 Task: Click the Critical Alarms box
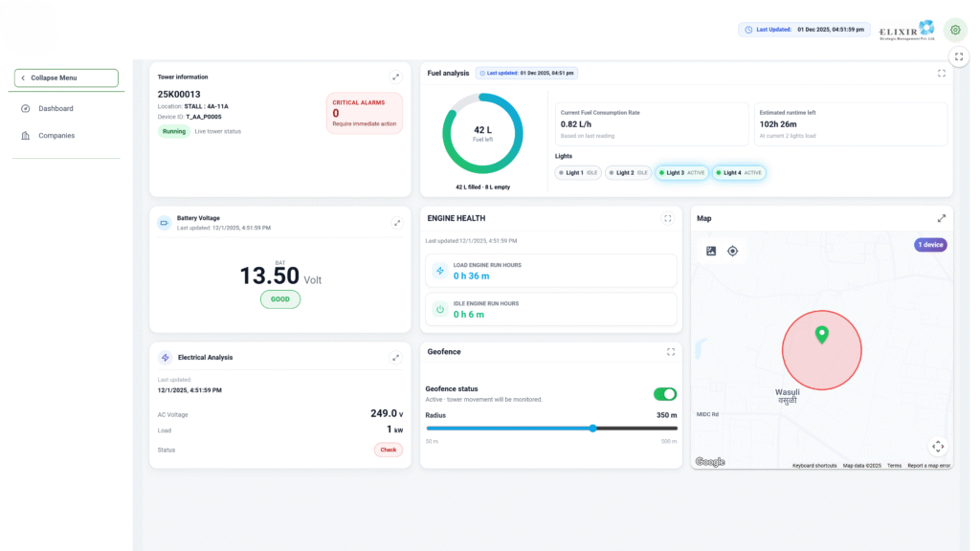point(365,113)
